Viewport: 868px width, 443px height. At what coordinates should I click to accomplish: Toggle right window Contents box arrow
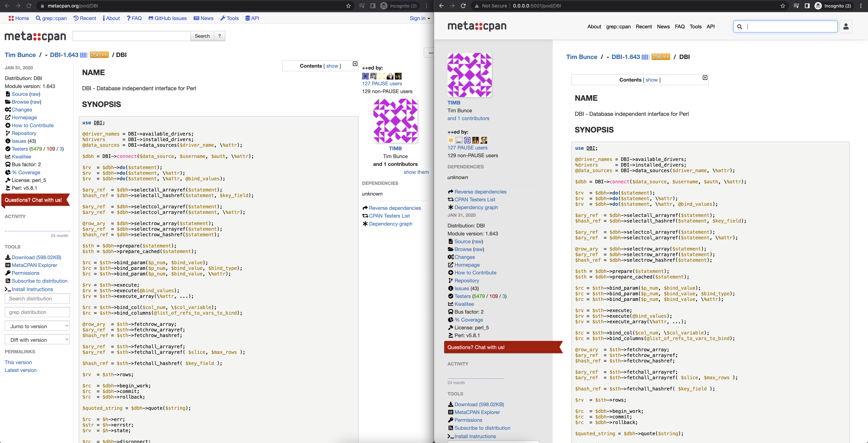click(x=705, y=78)
